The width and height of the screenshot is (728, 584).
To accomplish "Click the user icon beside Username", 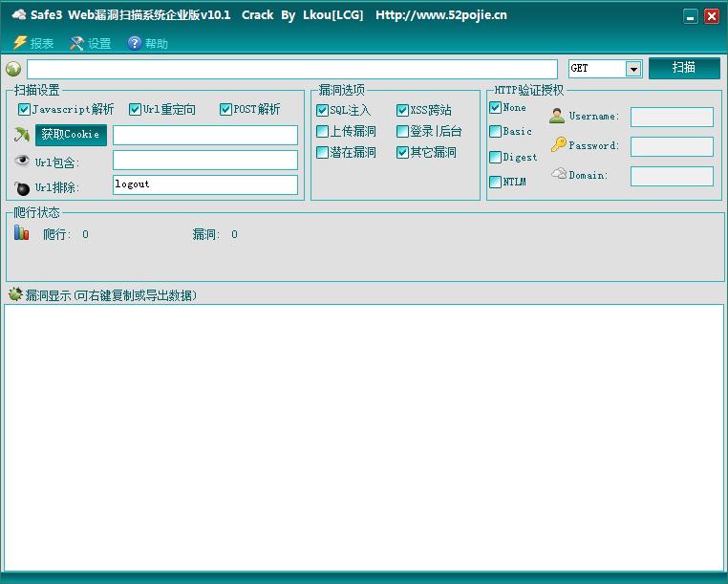I will (557, 117).
